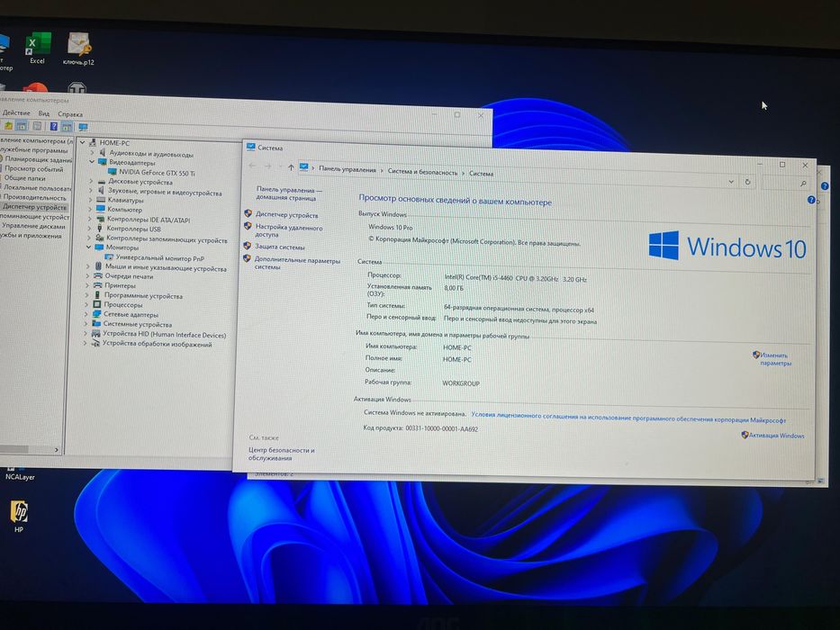Click the refresh icon in the System address bar
Image resolution: width=840 pixels, height=630 pixels.
747,182
